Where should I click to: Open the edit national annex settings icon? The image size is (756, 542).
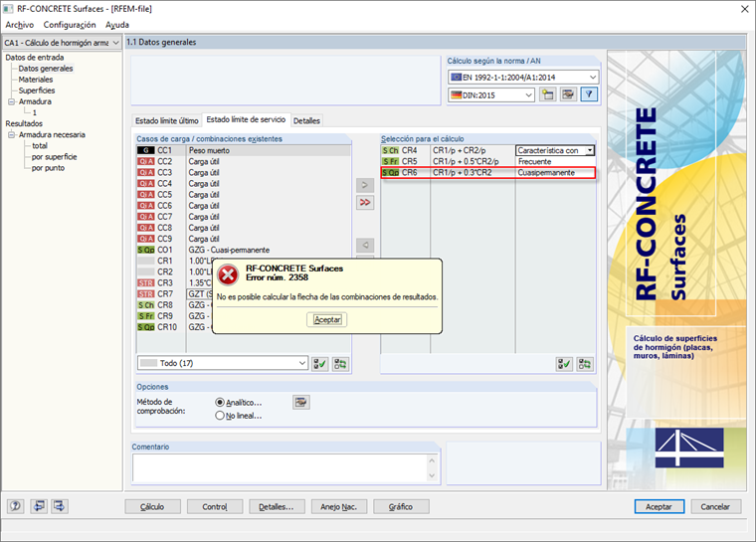tap(568, 94)
